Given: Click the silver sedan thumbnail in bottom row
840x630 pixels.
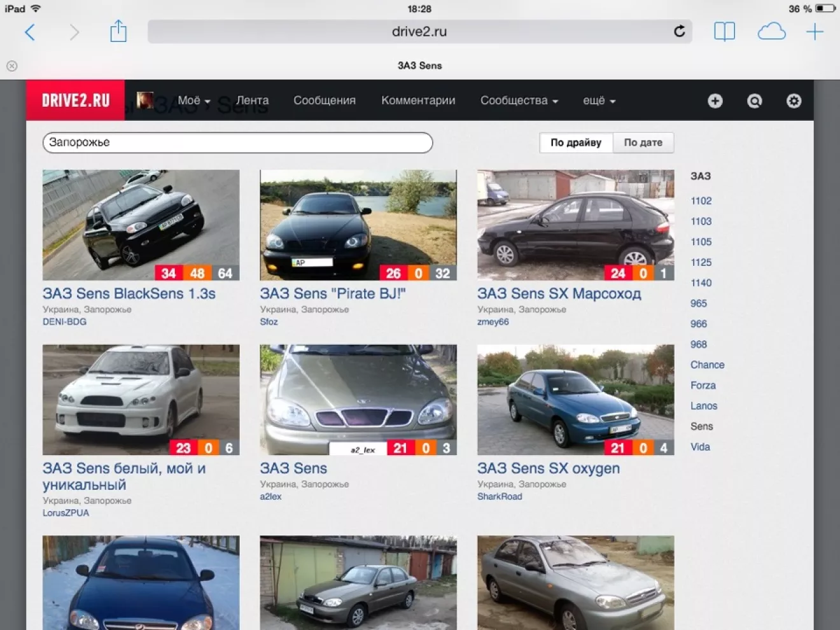Looking at the screenshot, I should tap(575, 582).
